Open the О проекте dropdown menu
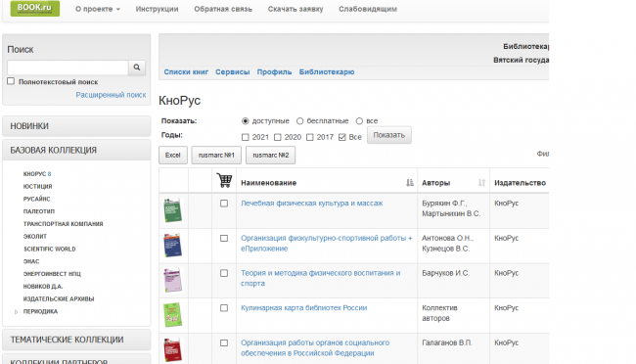This screenshot has height=364, width=636. [97, 9]
